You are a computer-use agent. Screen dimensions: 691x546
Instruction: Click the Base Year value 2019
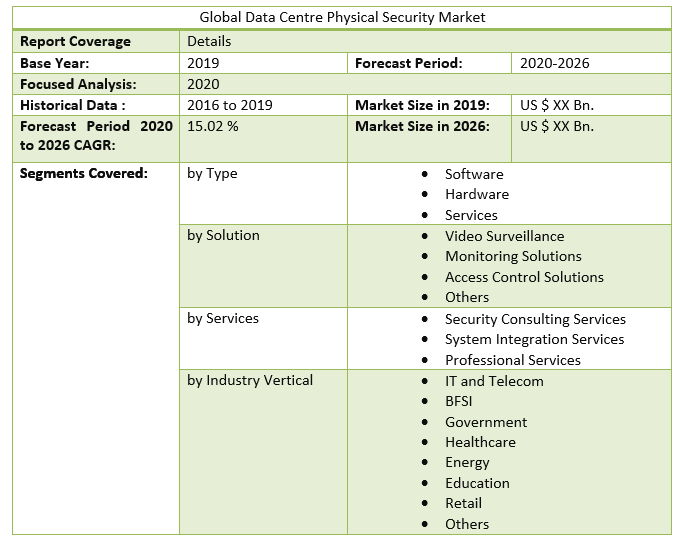coord(203,63)
